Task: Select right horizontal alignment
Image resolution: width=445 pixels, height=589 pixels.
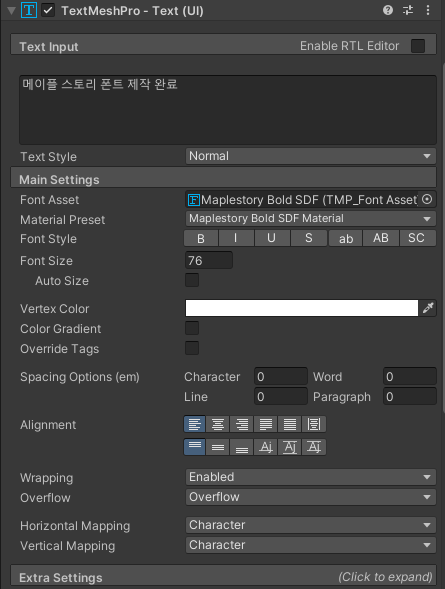Action: pyautogui.click(x=241, y=424)
